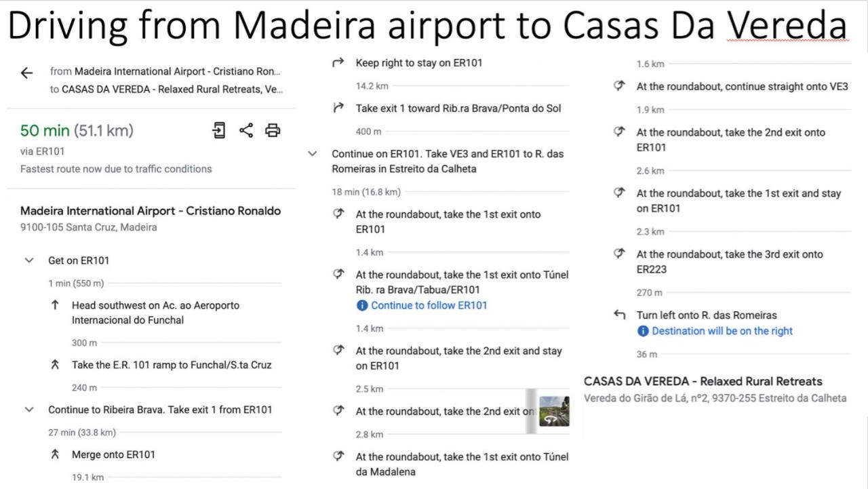
Task: Click the CASAS DA VEREDA destination heading
Action: point(703,381)
